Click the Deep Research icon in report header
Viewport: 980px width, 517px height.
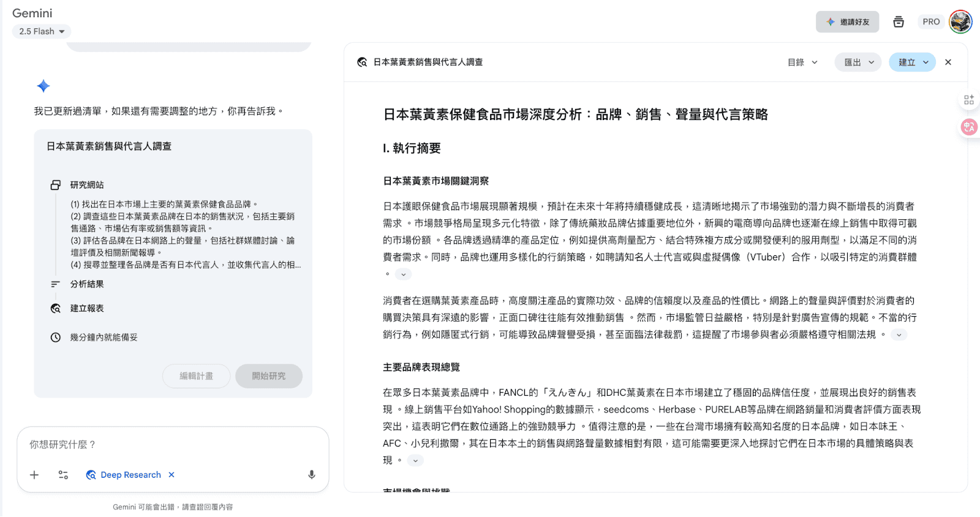[x=362, y=62]
